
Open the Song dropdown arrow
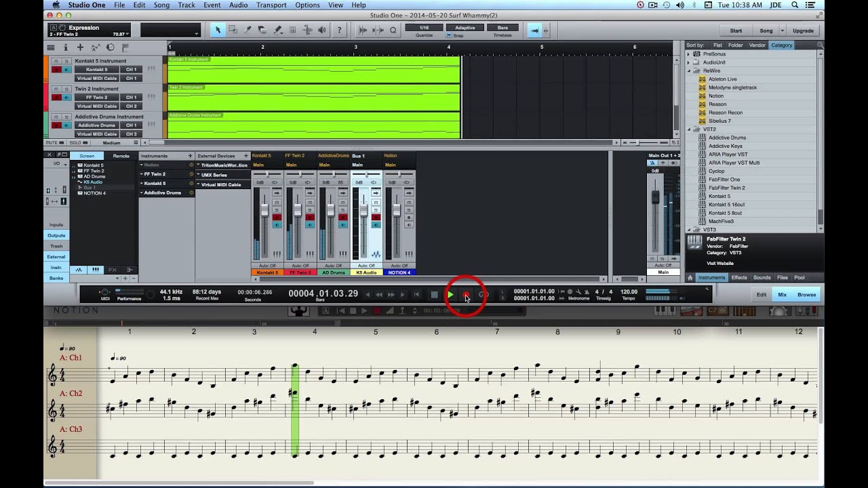pos(782,30)
